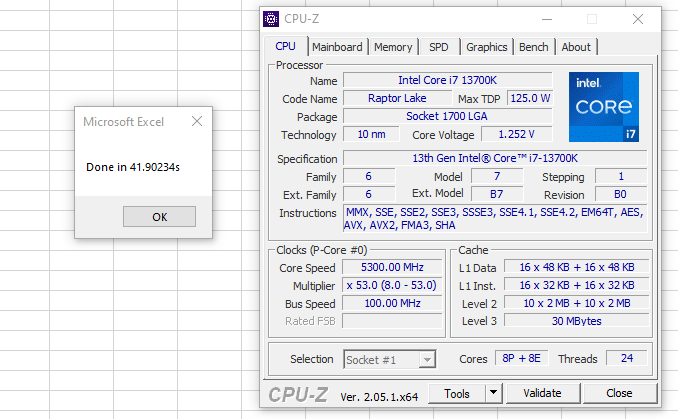Switch to the Graphics tab
678x419 pixels.
point(487,47)
